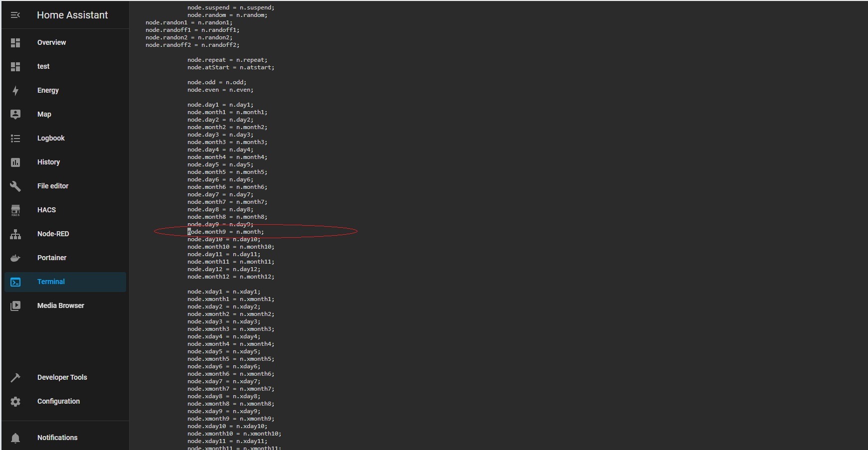Screen dimensions: 868x450
Task: Click the Overview dashboard icon
Action: click(x=15, y=43)
